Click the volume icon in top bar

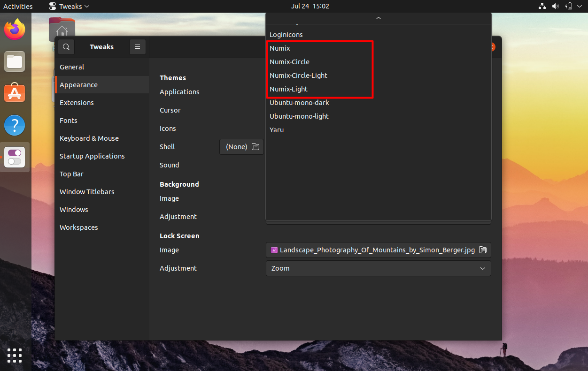[x=555, y=6]
